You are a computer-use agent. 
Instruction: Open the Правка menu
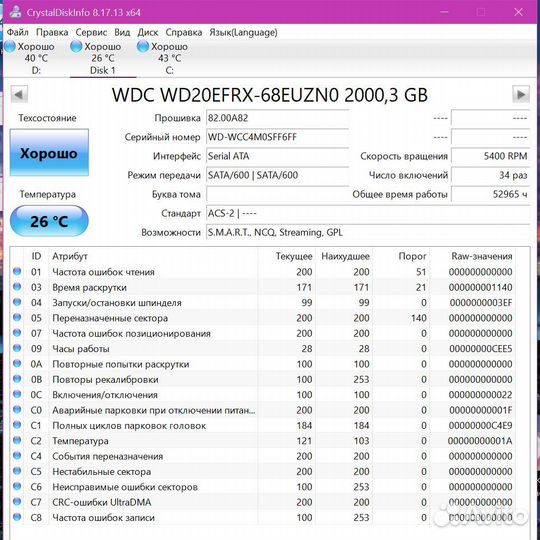(x=52, y=32)
